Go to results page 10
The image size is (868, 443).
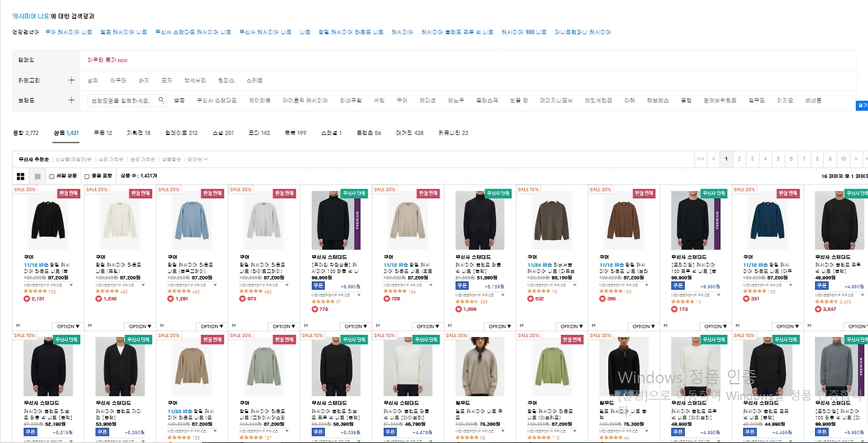pyautogui.click(x=843, y=159)
